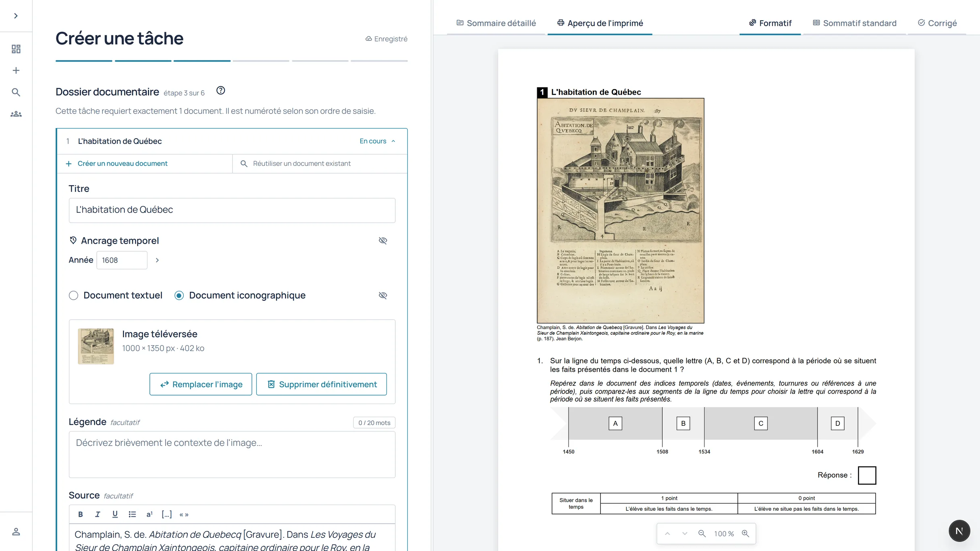
Task: Go to previous page arrow
Action: (x=668, y=534)
